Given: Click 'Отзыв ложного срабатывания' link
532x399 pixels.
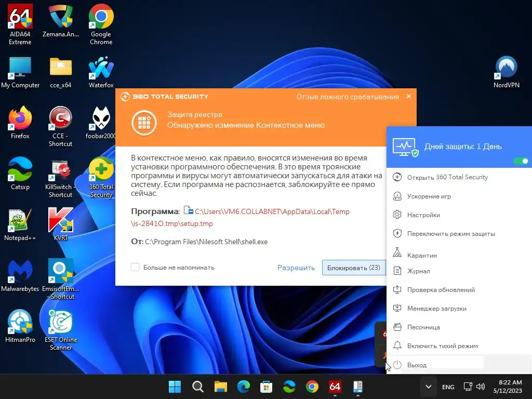Looking at the screenshot, I should pos(348,97).
